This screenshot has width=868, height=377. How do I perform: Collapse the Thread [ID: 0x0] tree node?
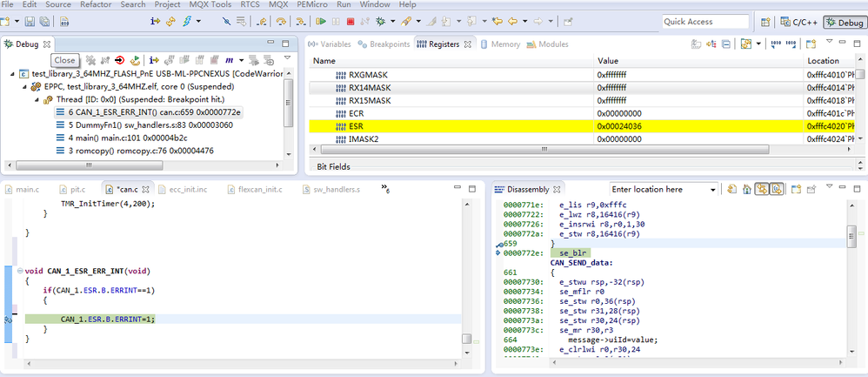pyautogui.click(x=37, y=100)
